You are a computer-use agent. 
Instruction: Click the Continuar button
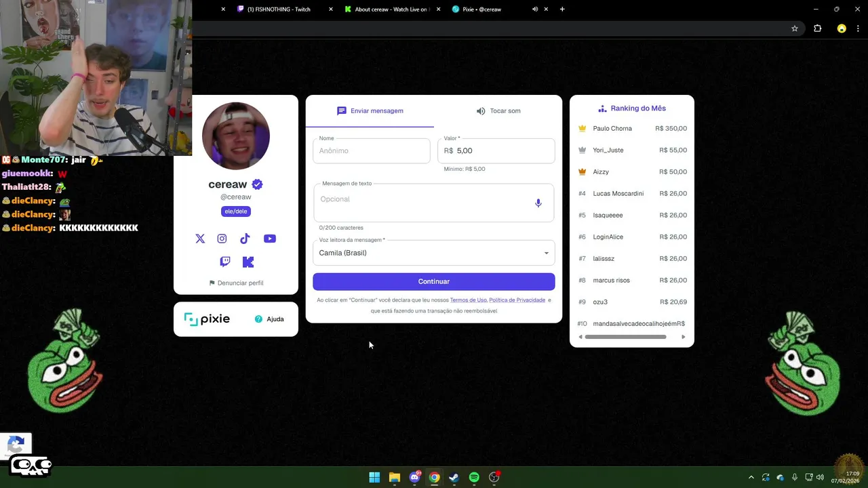tap(434, 281)
